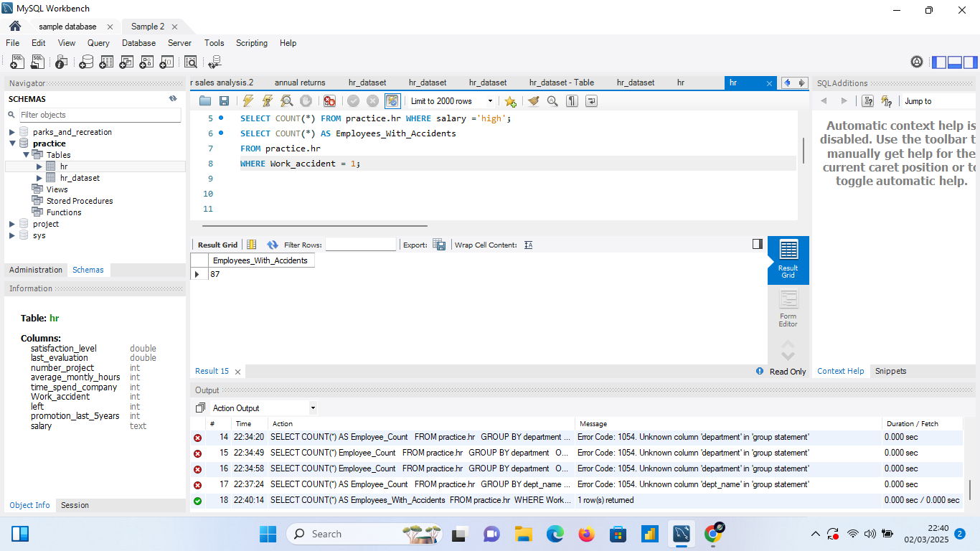Export recordset to file icon

tap(439, 245)
